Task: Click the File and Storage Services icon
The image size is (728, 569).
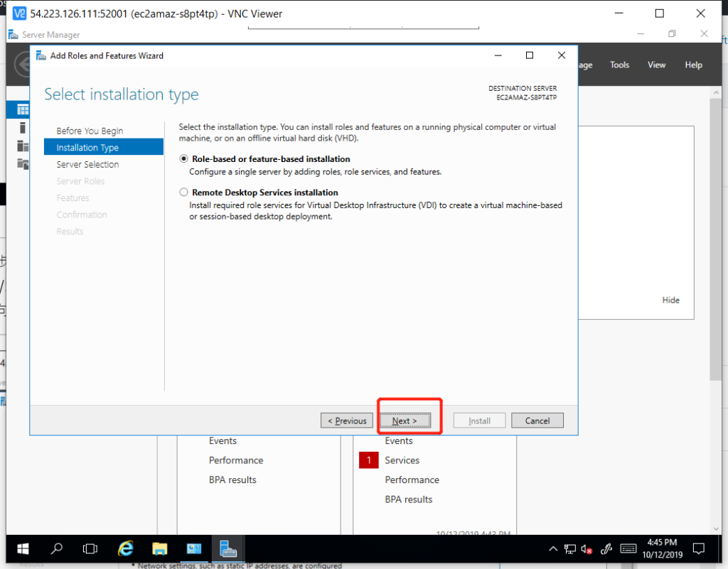Action: (23, 163)
